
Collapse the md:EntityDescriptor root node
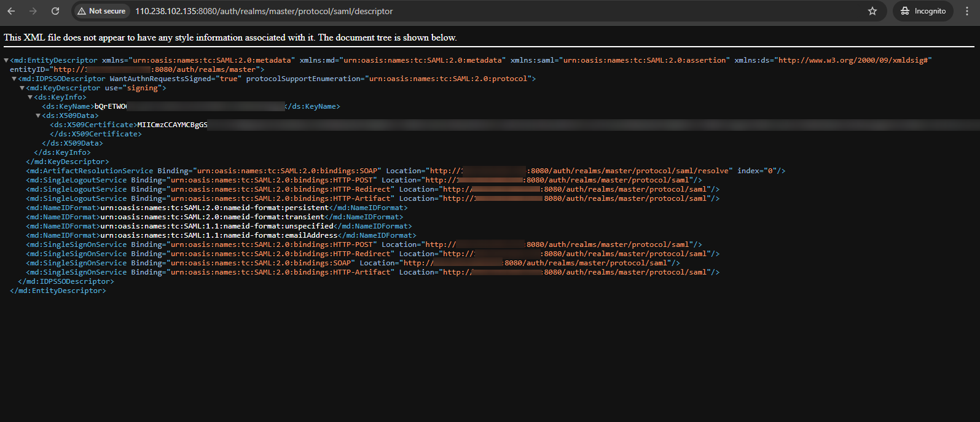pyautogui.click(x=6, y=60)
